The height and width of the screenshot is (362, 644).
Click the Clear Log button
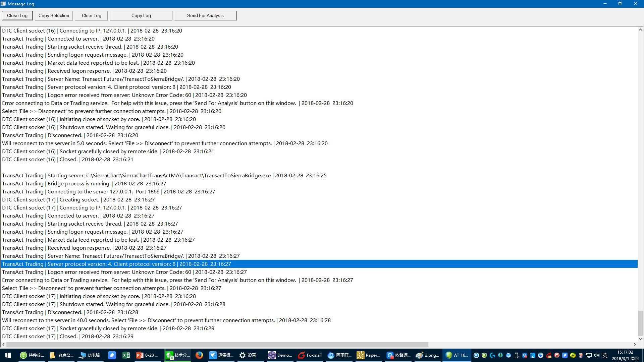(91, 15)
